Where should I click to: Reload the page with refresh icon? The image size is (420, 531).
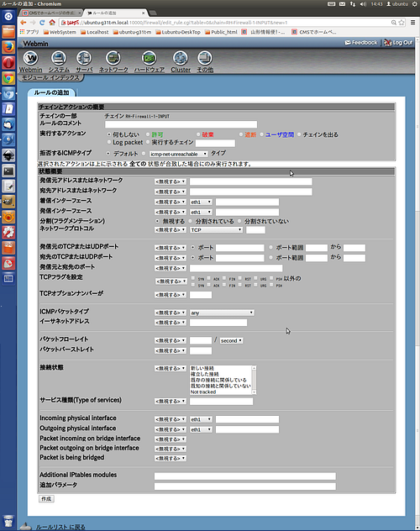tap(42, 23)
